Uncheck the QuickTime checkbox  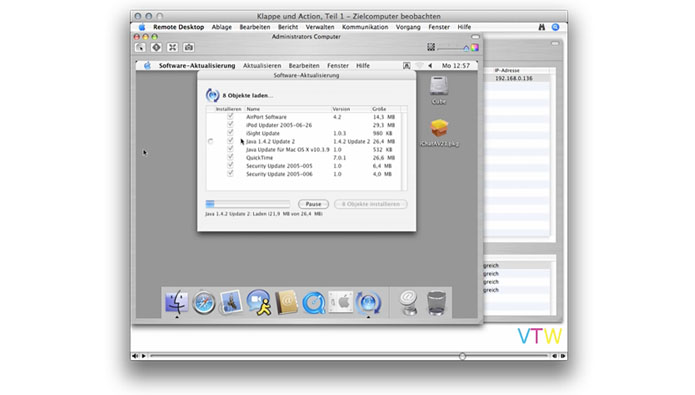230,157
